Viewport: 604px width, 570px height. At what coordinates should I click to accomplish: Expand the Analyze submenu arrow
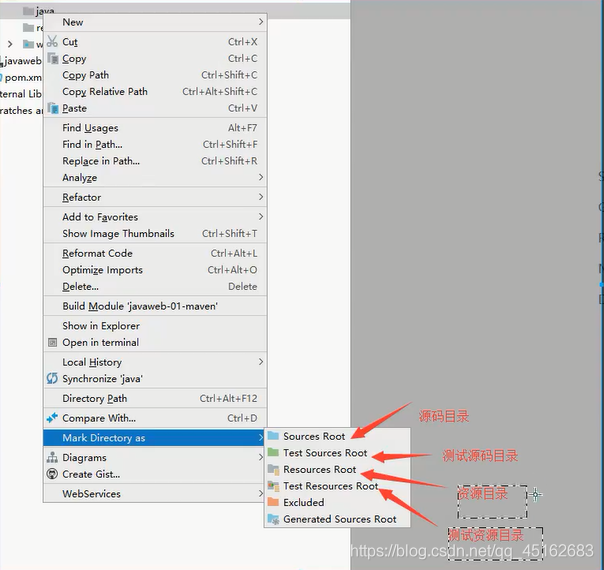point(261,177)
